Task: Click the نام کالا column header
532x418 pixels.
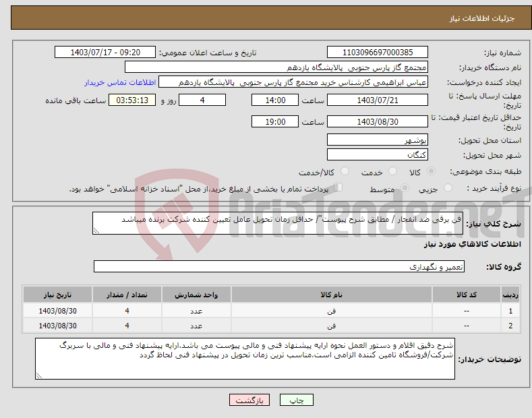Action: [332, 295]
